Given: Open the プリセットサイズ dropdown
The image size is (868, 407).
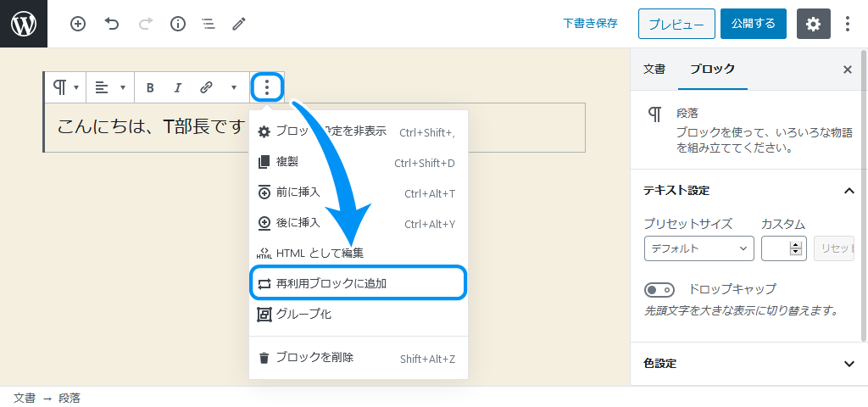Looking at the screenshot, I should click(698, 248).
